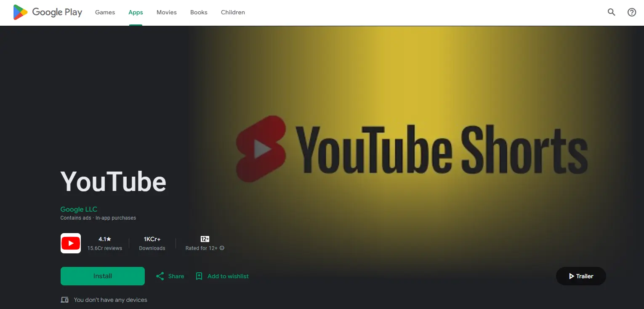
Task: Click the Google Play logo
Action: [48, 12]
